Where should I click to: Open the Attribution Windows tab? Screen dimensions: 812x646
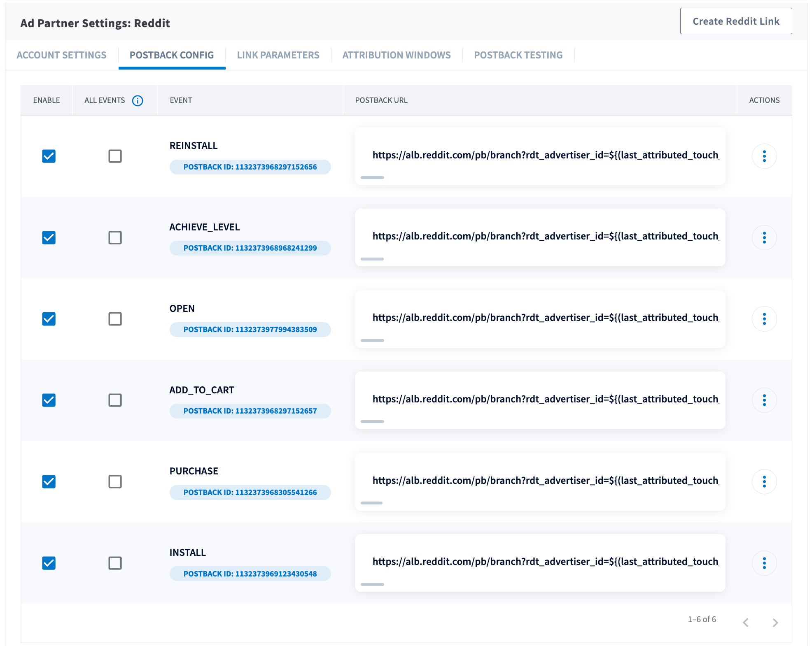click(396, 55)
